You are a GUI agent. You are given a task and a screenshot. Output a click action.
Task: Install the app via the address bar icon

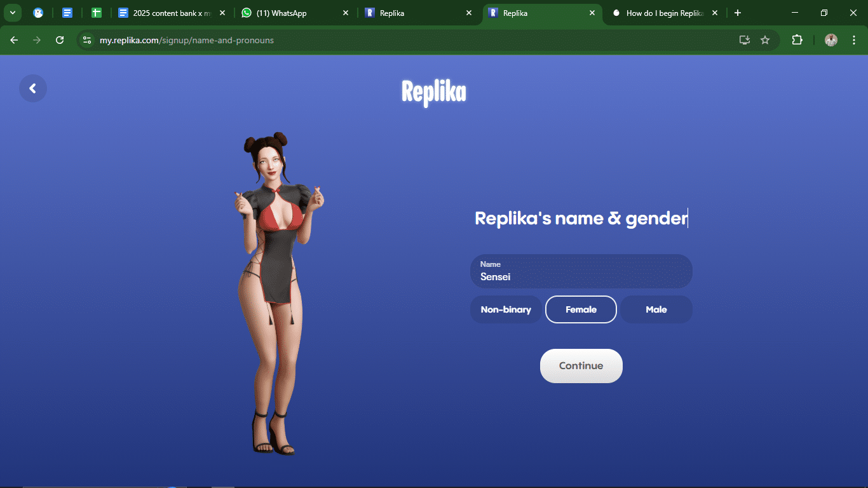[745, 40]
